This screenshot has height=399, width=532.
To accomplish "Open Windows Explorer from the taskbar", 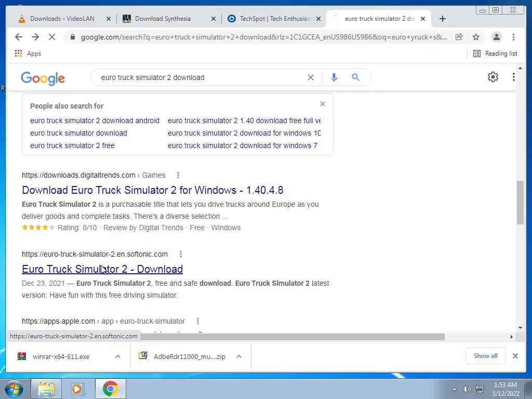I will click(46, 389).
